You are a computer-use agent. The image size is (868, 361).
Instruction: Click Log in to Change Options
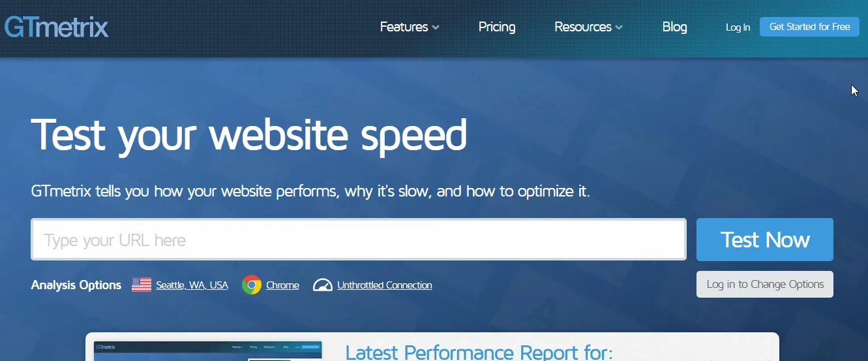click(765, 284)
